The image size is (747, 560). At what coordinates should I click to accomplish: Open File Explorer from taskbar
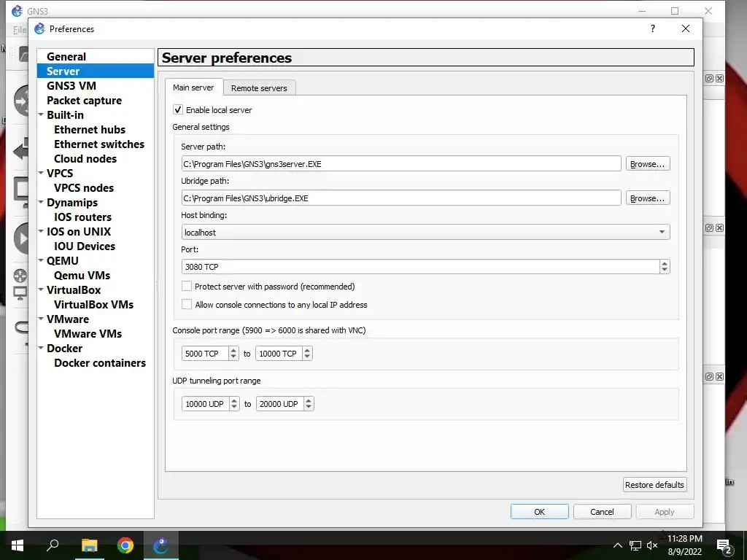(x=89, y=545)
